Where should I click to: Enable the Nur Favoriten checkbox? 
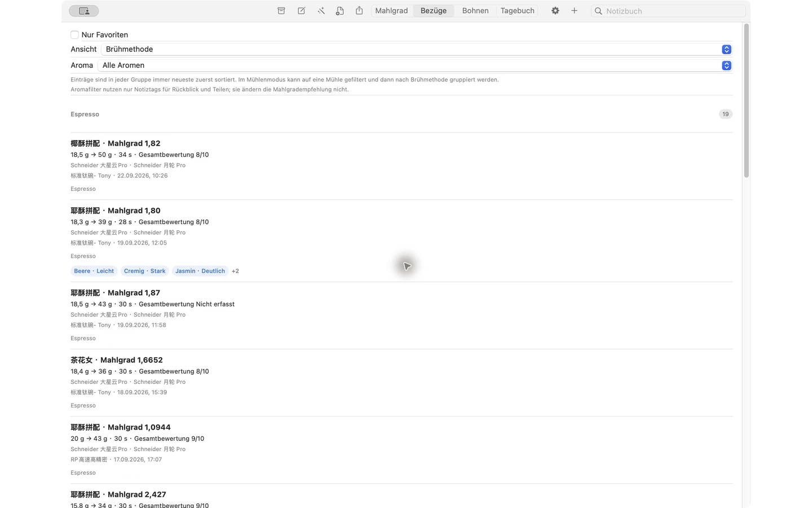(x=74, y=34)
